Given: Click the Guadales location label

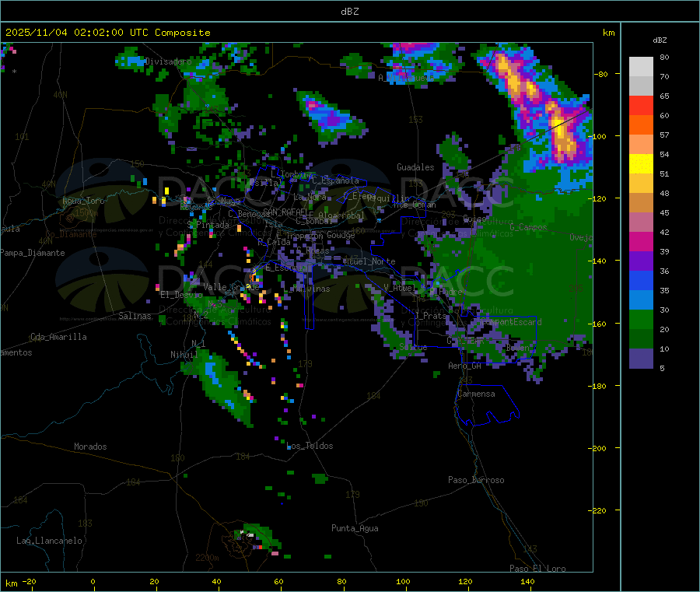Looking at the screenshot, I should coord(415,167).
